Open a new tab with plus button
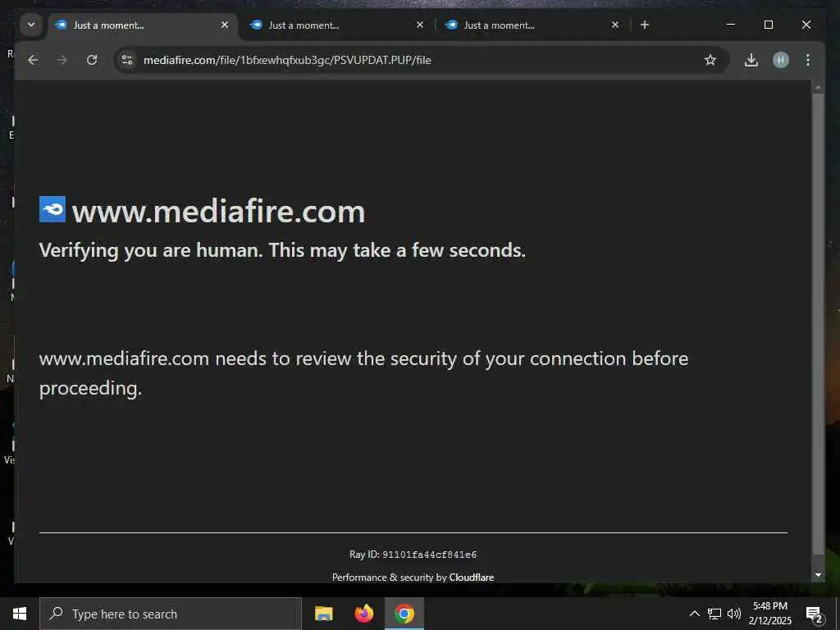This screenshot has width=840, height=630. coord(645,25)
